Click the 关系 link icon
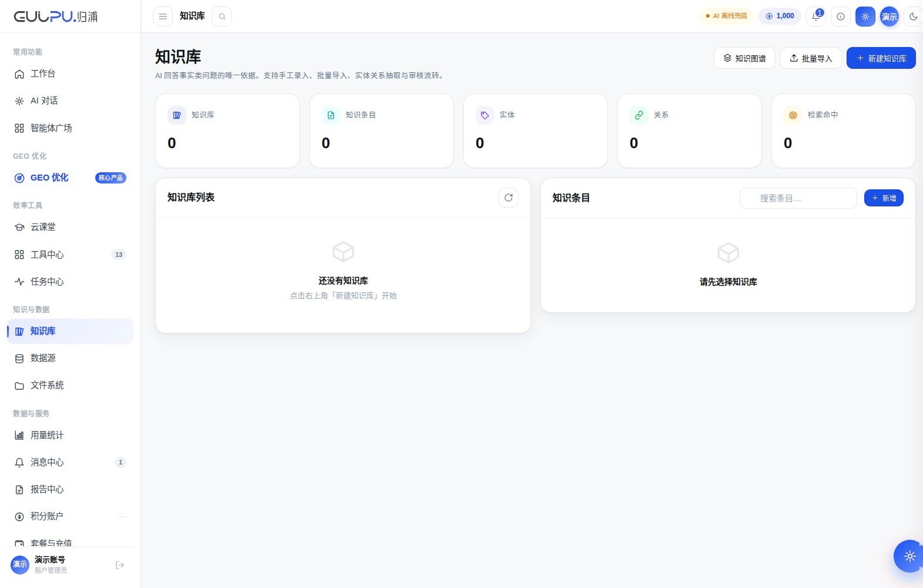Image resolution: width=923 pixels, height=588 pixels. (x=639, y=115)
